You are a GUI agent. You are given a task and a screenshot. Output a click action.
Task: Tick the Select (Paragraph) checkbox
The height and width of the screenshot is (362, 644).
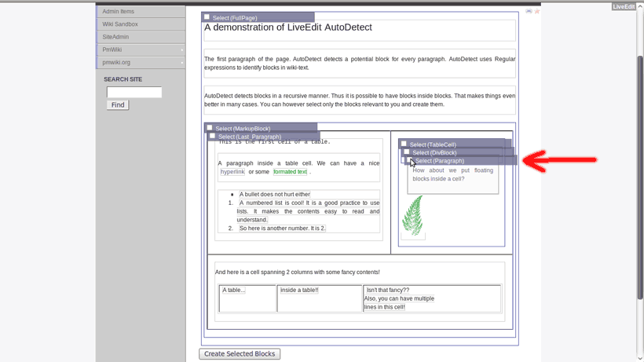pos(409,160)
